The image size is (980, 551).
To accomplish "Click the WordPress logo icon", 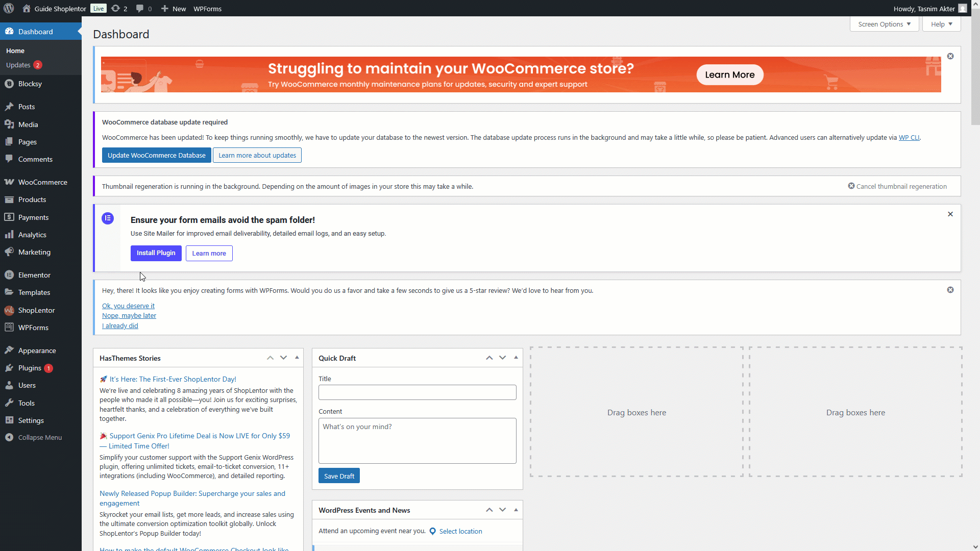I will tap(9, 9).
